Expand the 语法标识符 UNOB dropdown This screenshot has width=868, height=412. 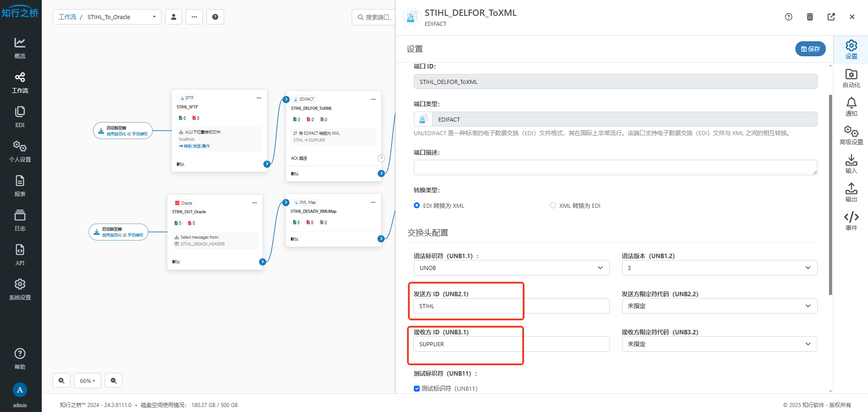pos(511,268)
